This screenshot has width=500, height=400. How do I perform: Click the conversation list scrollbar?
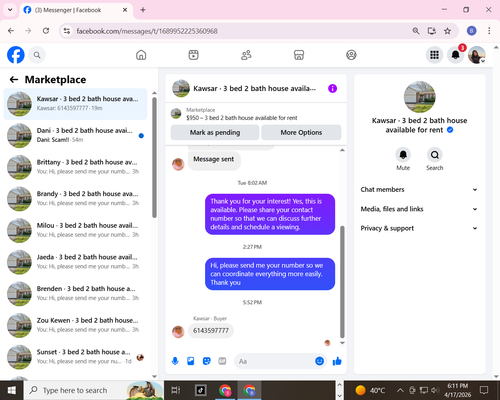(x=154, y=158)
